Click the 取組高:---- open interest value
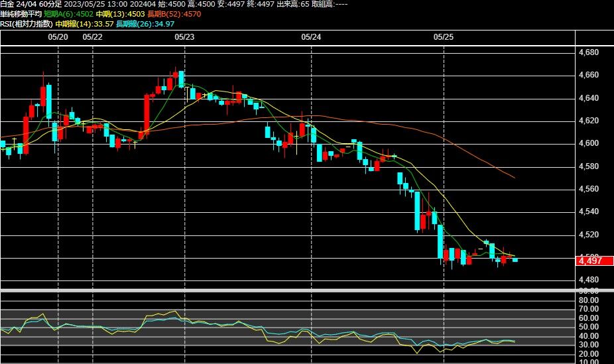 pos(330,4)
